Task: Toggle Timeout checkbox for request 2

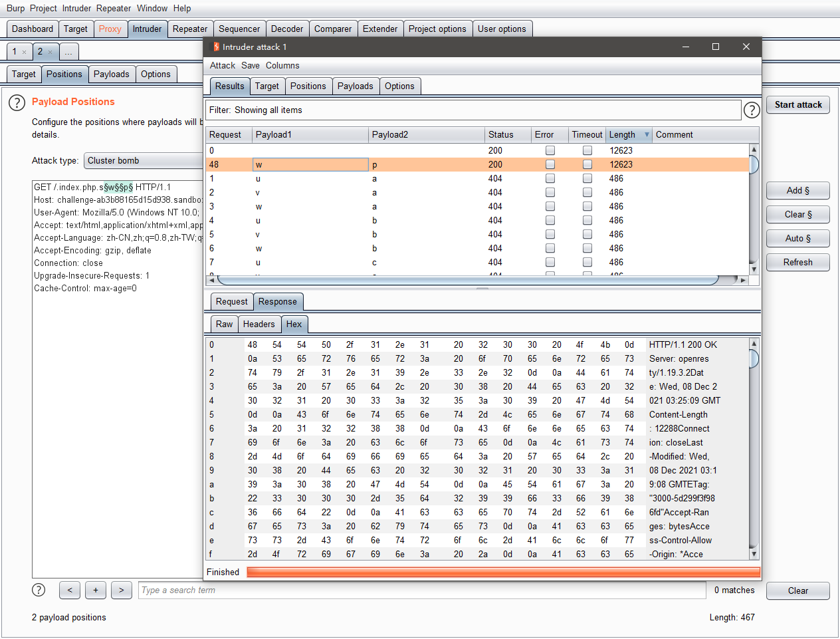Action: coord(587,192)
